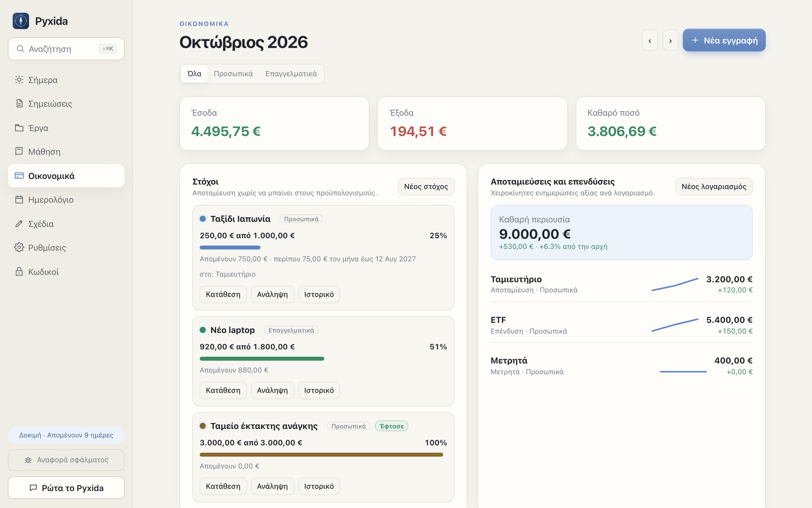Open the Ταμιευτήριο account row
Screen dimensions: 812x508
(621, 284)
